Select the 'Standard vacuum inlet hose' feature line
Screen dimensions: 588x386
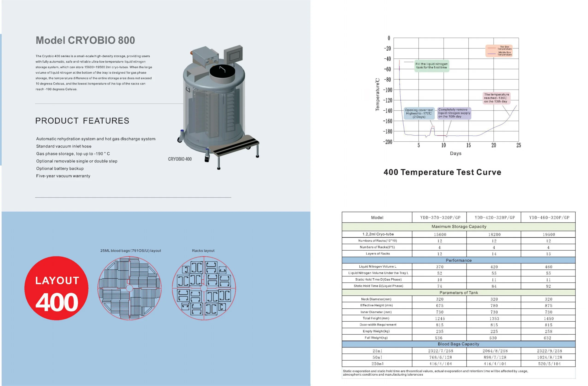(x=64, y=146)
